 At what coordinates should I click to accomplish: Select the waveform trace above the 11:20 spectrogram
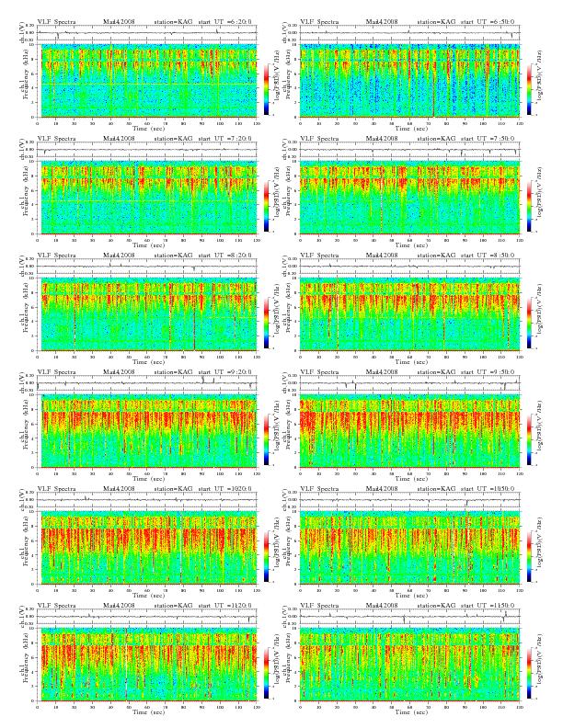tap(147, 617)
